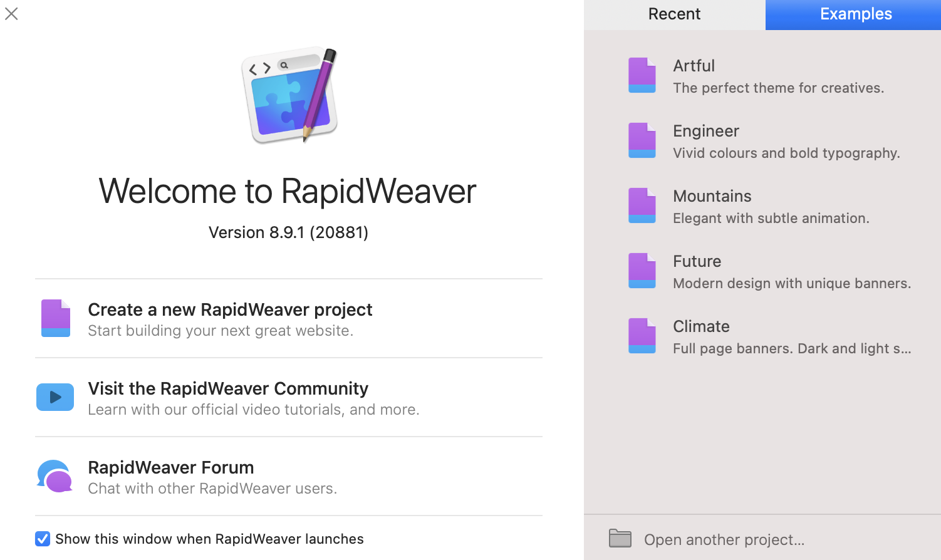Viewport: 941px width, 560px height.
Task: Click 'Start building your next great website.' subtitle
Action: (x=221, y=331)
